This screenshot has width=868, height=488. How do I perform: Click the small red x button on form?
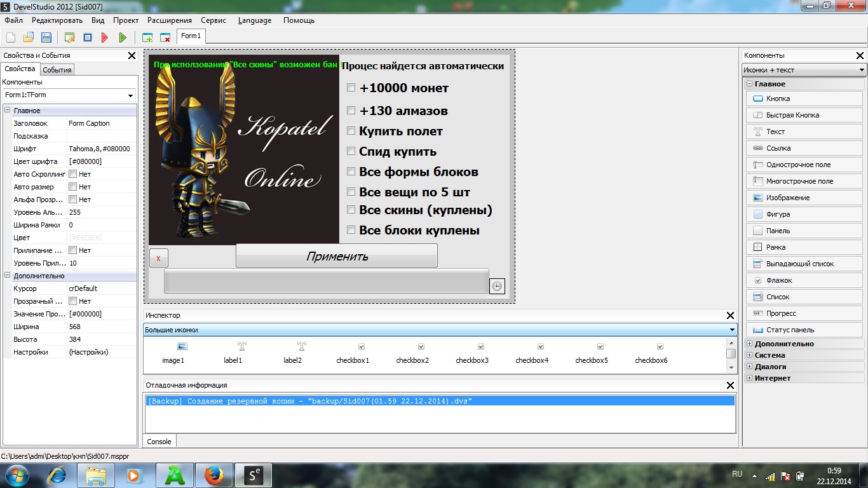[158, 259]
